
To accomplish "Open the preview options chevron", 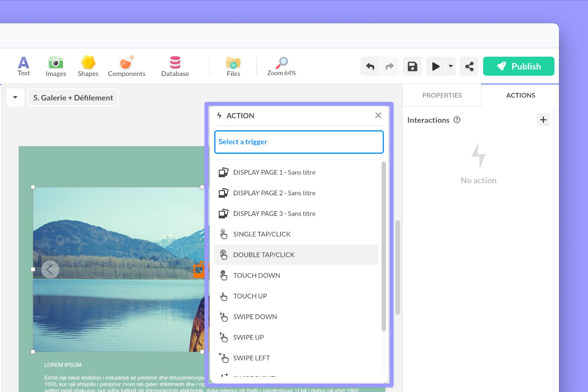I will click(x=450, y=66).
